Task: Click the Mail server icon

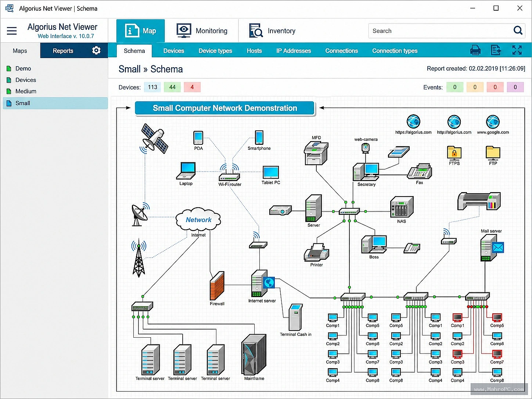Action: tap(492, 248)
